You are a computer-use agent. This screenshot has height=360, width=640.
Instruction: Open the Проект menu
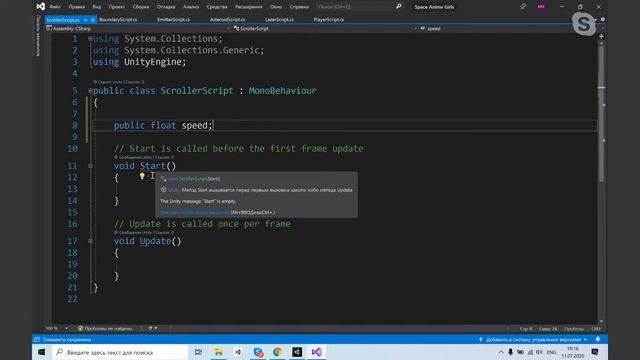(117, 7)
